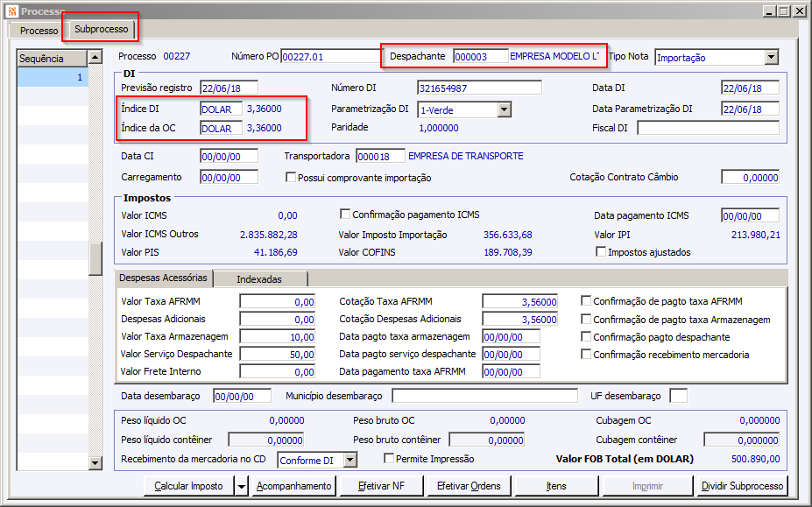Enable Permite Impressão option
Screen dimensions: 812x507
click(x=389, y=458)
